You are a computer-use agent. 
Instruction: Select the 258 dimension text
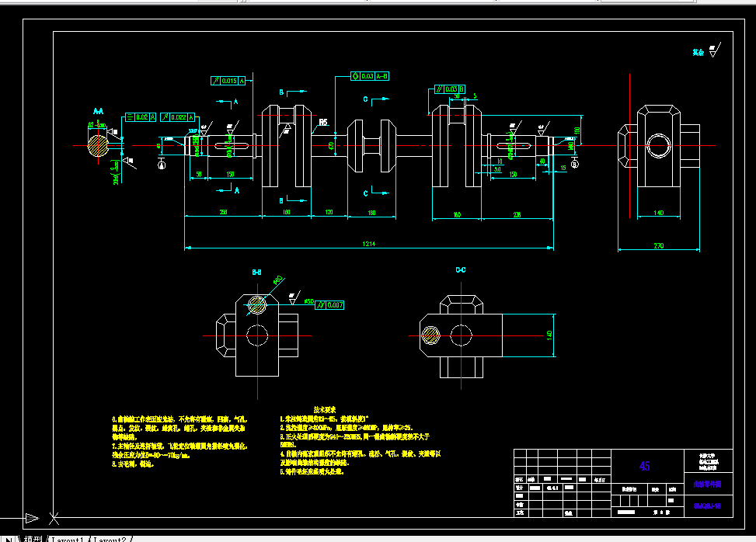point(223,212)
